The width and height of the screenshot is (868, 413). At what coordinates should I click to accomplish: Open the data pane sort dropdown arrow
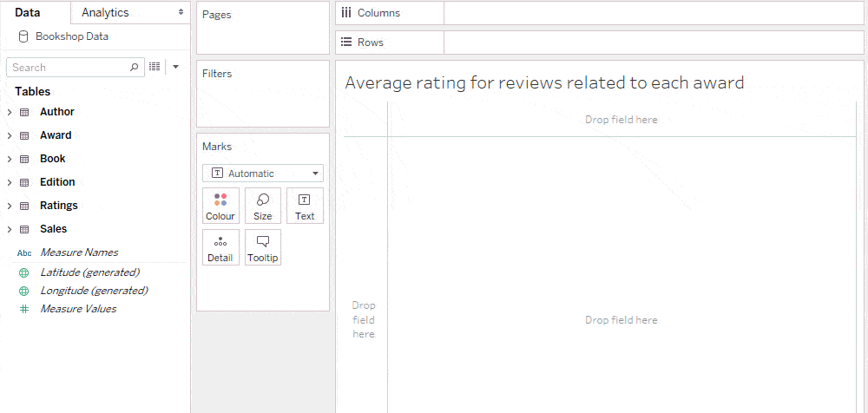pos(175,67)
